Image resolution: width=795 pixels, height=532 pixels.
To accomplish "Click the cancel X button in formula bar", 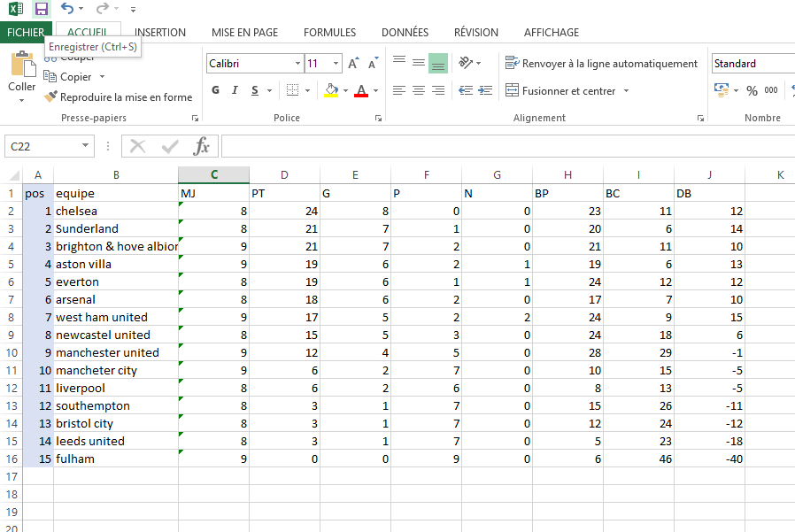I will point(137,146).
